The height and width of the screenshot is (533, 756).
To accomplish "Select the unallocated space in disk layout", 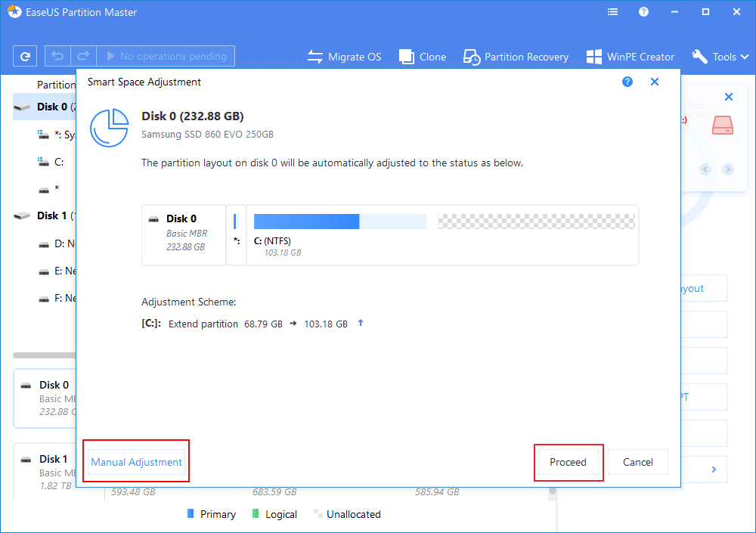I will 536,222.
